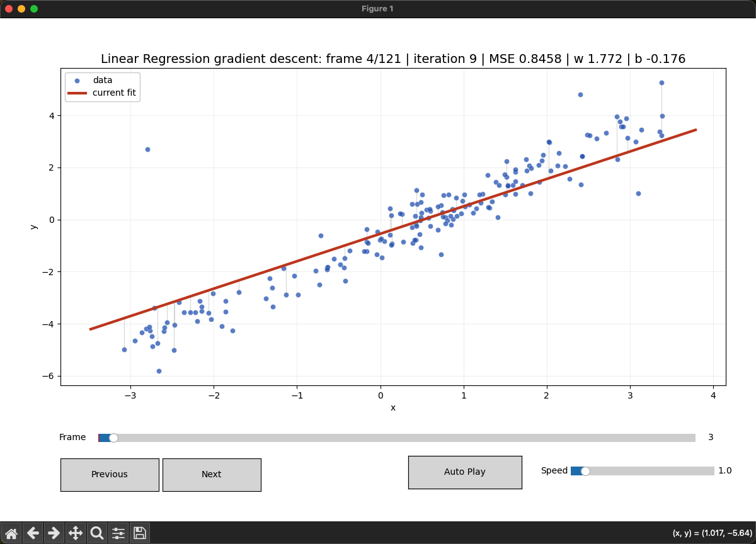756x544 pixels.
Task: Click 'Figure 1' window title
Action: [x=377, y=9]
